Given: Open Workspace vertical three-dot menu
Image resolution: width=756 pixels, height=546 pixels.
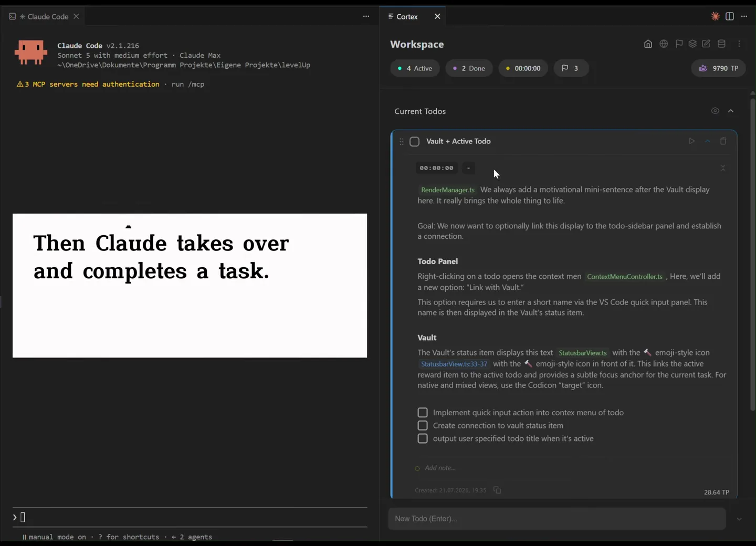Looking at the screenshot, I should pyautogui.click(x=739, y=44).
